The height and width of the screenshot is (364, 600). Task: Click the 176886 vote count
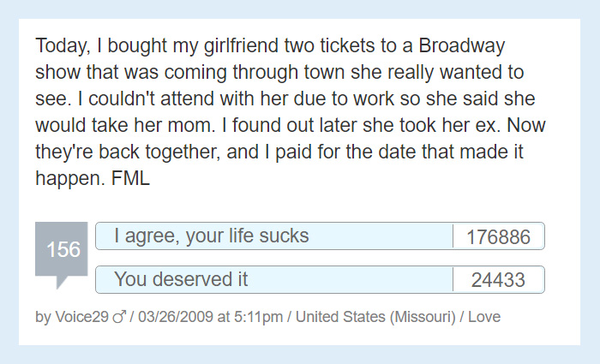click(x=499, y=236)
